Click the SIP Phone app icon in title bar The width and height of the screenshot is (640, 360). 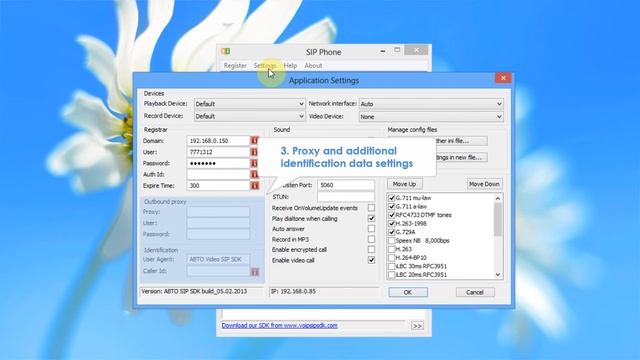tap(226, 51)
